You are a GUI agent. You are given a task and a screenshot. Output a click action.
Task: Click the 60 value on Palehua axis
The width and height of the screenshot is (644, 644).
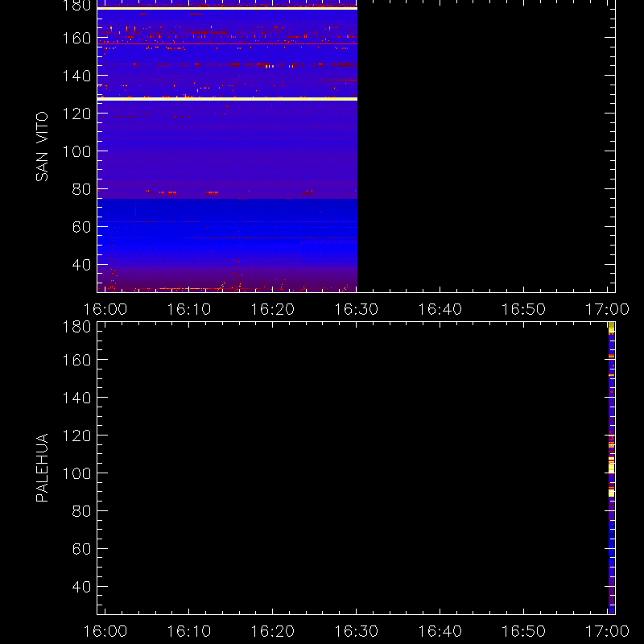click(x=82, y=549)
